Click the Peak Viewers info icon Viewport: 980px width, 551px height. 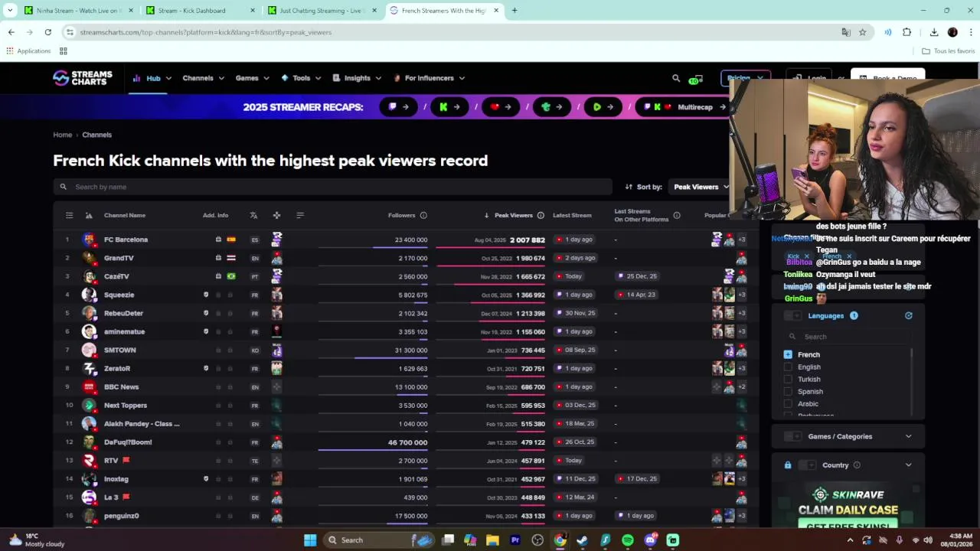541,215
